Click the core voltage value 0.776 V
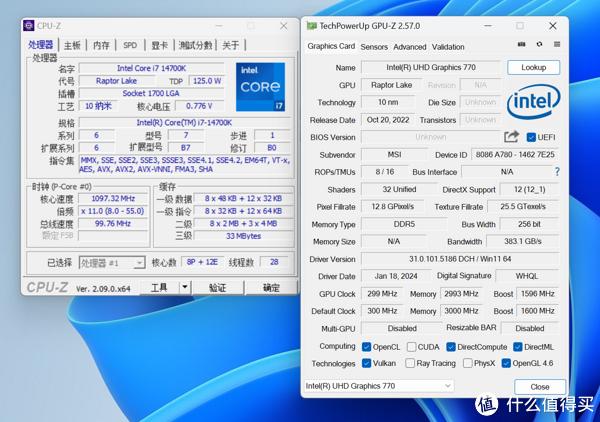600x422 pixels. pos(199,106)
